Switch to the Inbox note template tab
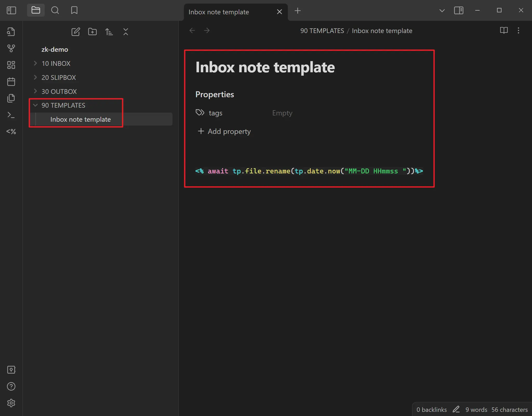The width and height of the screenshot is (532, 416). pyautogui.click(x=219, y=12)
